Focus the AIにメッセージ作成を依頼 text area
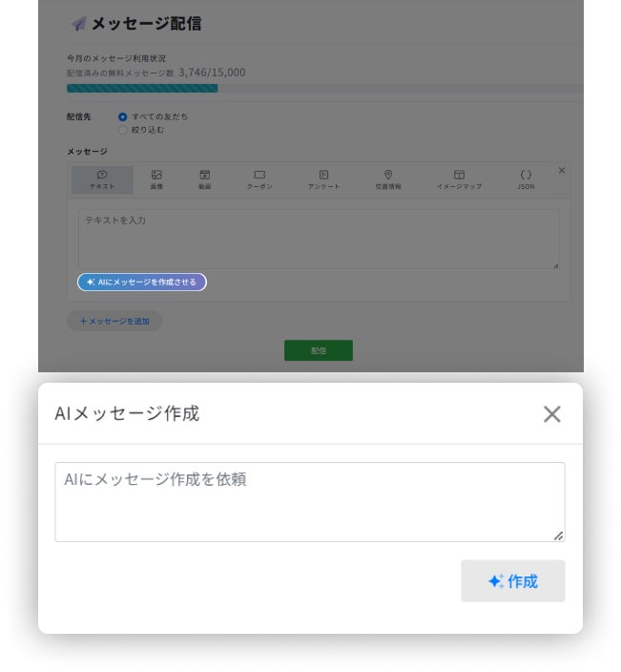The height and width of the screenshot is (672, 621). pyautogui.click(x=309, y=501)
